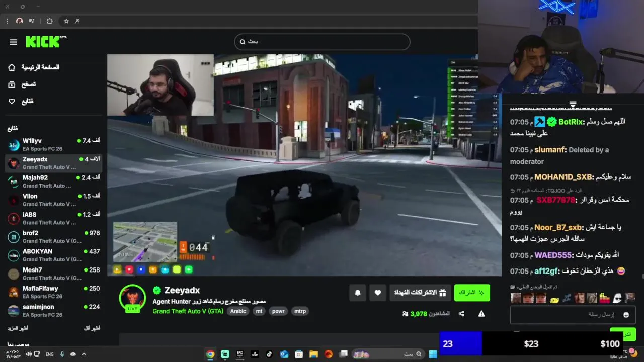Click taskbar search box بحث
Image resolution: width=644 pixels, height=362 pixels.
[387, 354]
